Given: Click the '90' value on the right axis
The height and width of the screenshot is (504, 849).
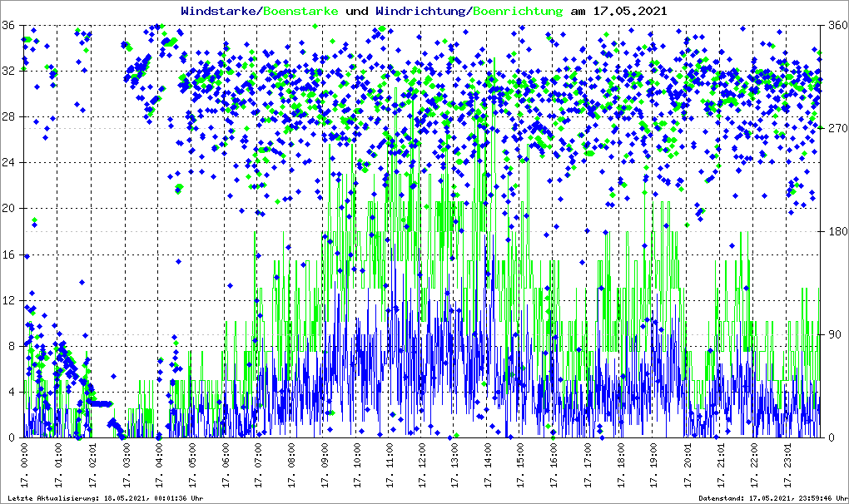Looking at the screenshot, I should tap(834, 334).
